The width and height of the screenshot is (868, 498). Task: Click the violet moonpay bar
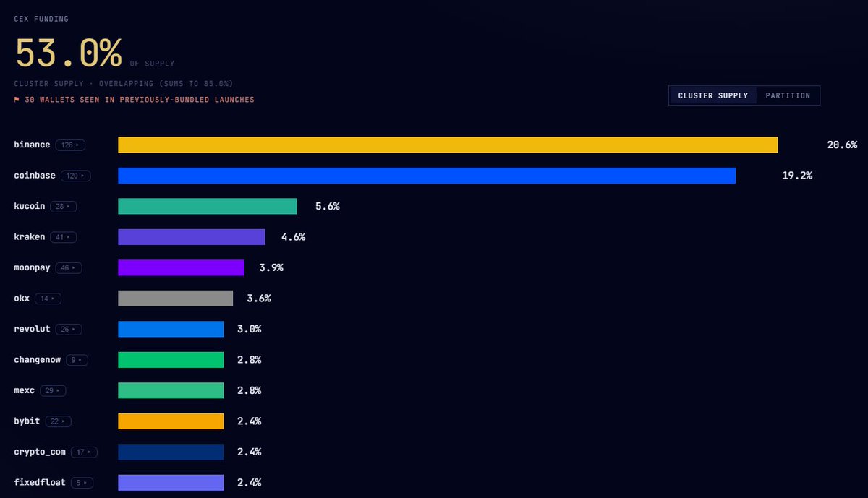[181, 267]
